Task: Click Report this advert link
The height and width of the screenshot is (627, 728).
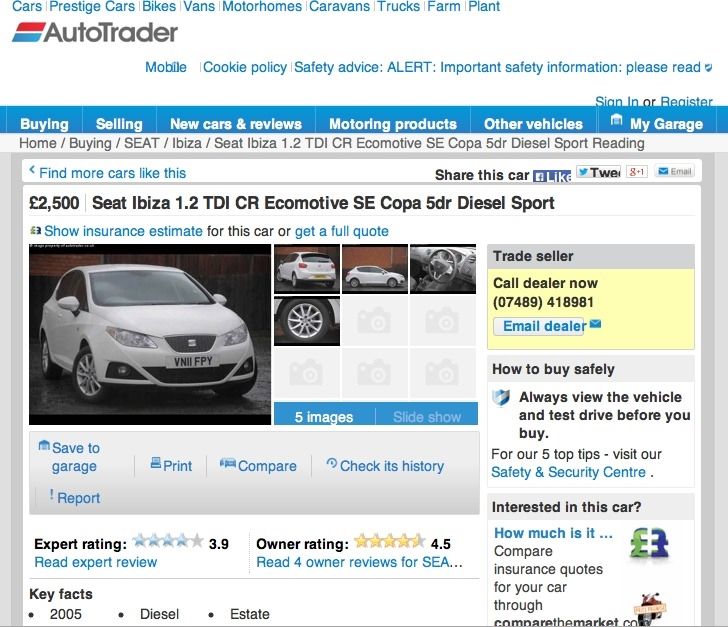Action: pyautogui.click(x=78, y=498)
